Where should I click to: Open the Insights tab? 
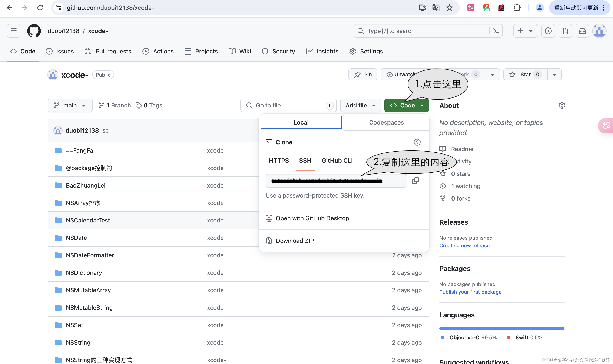pos(322,51)
